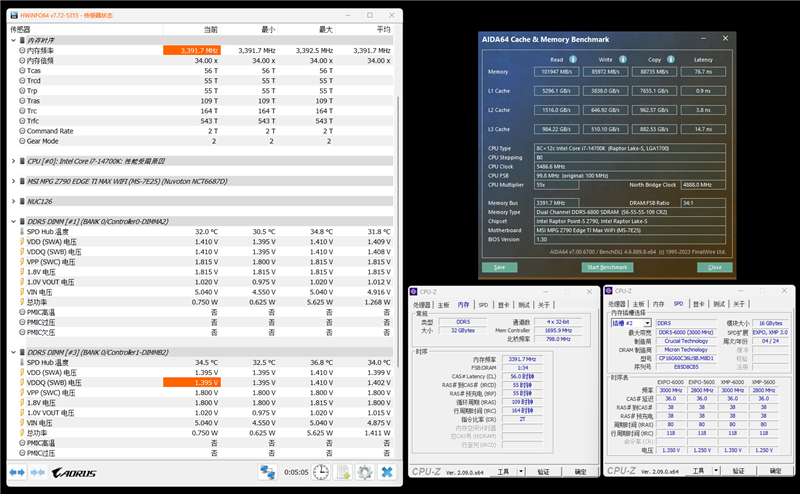
Task: Click the lightning icon beside DIMM #3 VDDQ (SWB) 电压
Action: 22,382
